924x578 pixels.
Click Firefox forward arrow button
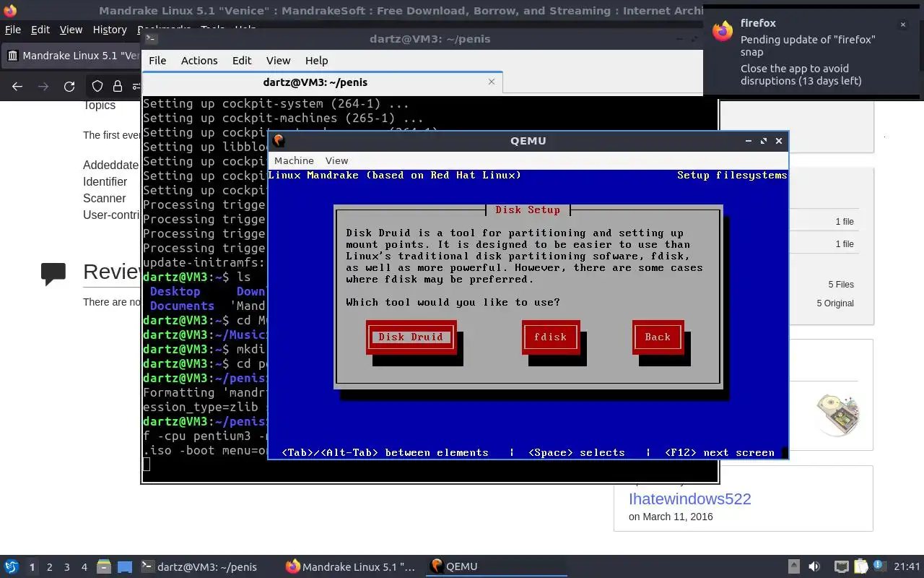43,87
